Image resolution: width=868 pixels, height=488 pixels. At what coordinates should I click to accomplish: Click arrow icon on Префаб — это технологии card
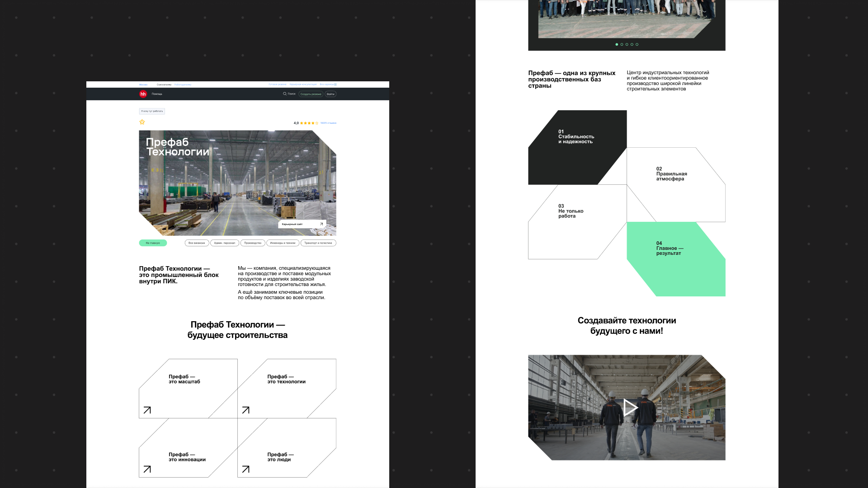(245, 410)
